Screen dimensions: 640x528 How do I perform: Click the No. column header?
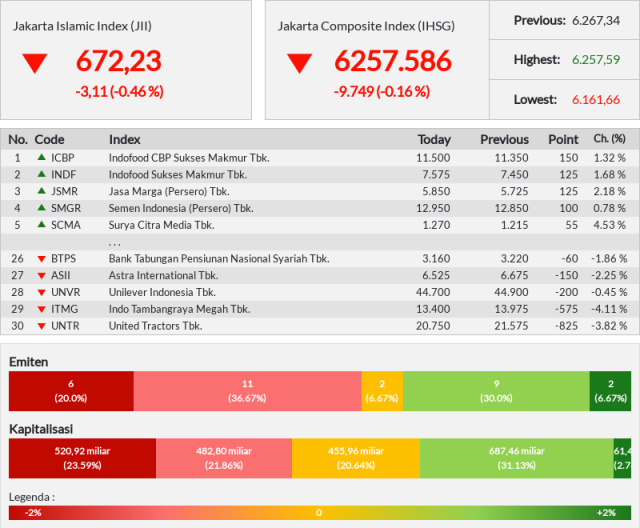click(x=18, y=140)
